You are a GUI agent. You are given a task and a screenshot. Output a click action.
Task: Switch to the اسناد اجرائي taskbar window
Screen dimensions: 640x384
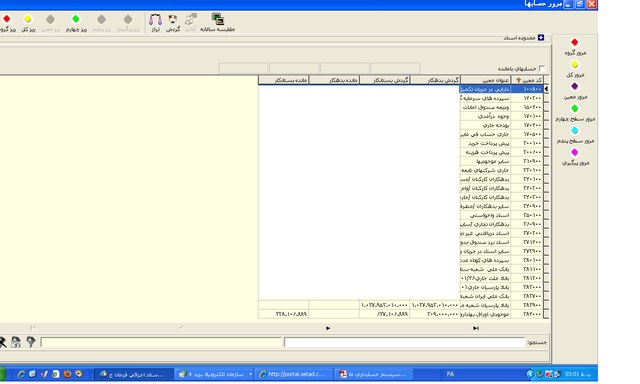[x=134, y=374]
